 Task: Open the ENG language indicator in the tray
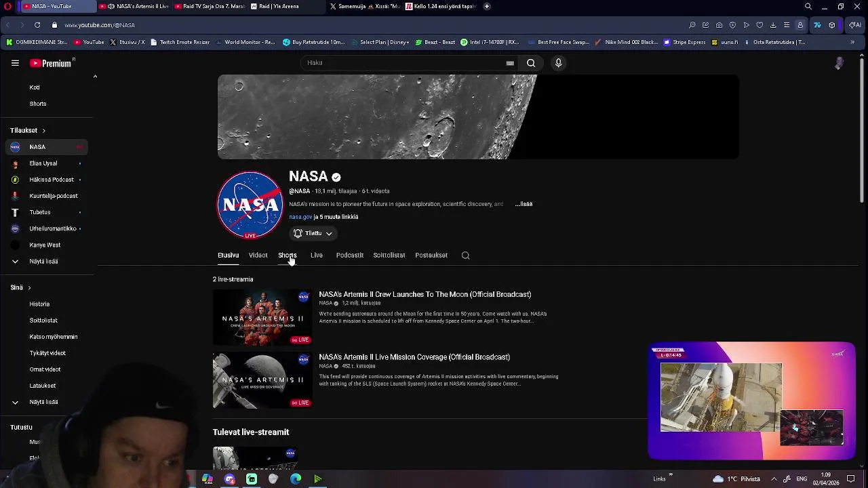(801, 479)
